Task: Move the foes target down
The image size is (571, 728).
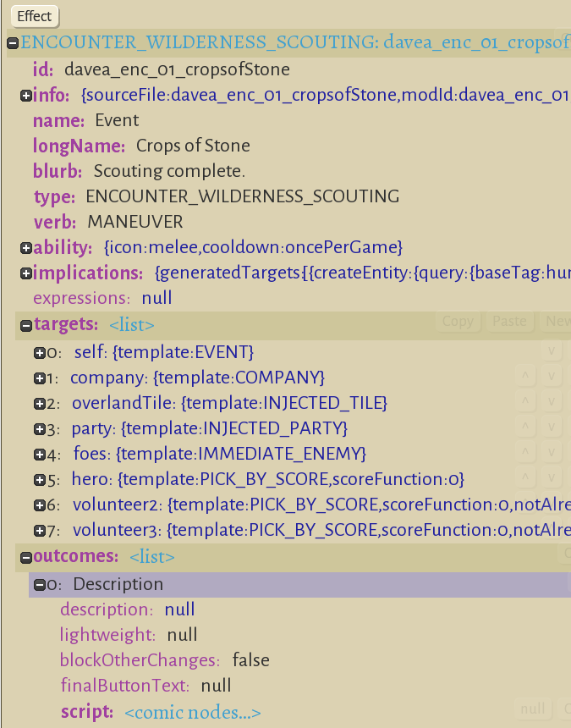Action: pyautogui.click(x=551, y=453)
